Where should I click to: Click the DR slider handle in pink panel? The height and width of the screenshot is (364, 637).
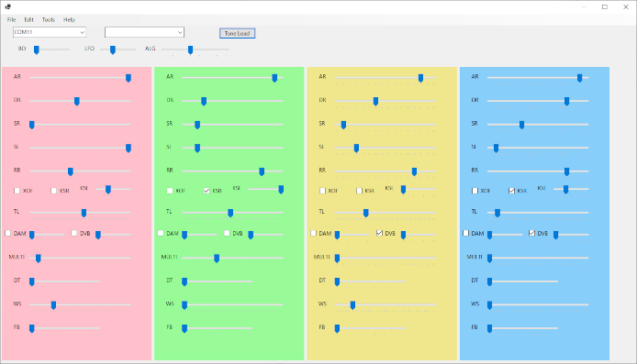point(77,102)
